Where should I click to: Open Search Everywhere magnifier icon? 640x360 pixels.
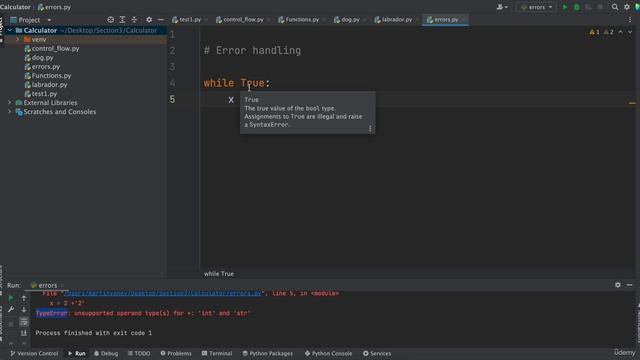615,7
